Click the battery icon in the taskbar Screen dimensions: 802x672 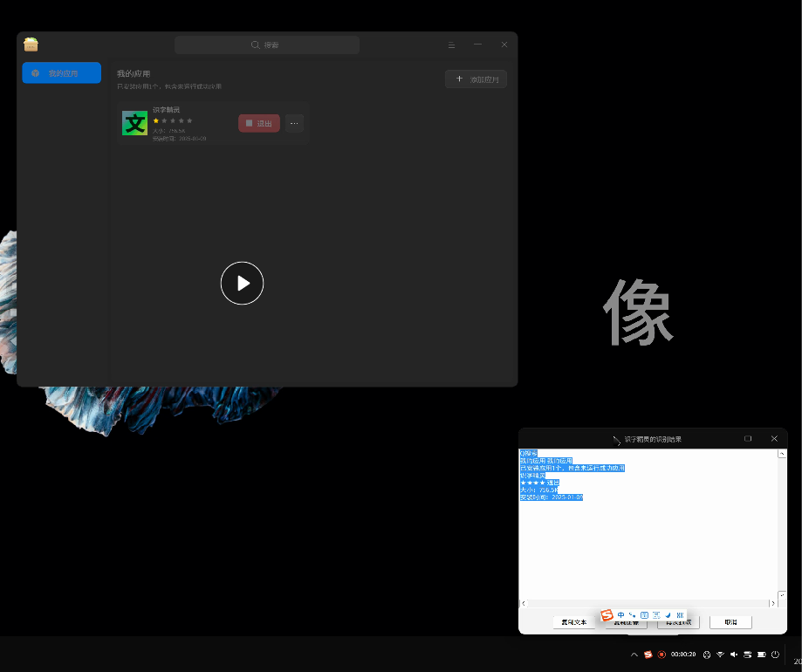(x=762, y=655)
